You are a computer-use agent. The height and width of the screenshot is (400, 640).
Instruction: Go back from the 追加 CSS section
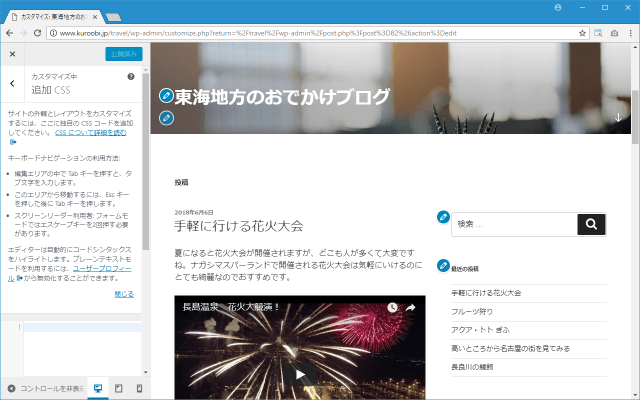(x=13, y=84)
